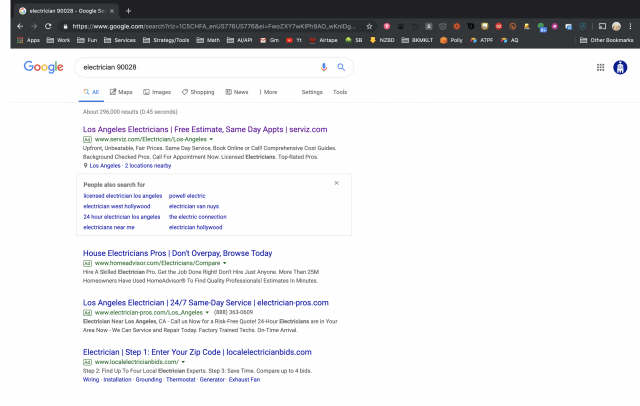
Task: Open the Google account avatar
Action: click(x=620, y=67)
